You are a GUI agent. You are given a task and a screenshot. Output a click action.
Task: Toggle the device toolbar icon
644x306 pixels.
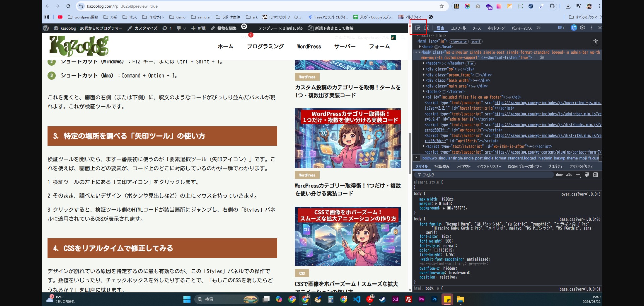click(x=427, y=28)
